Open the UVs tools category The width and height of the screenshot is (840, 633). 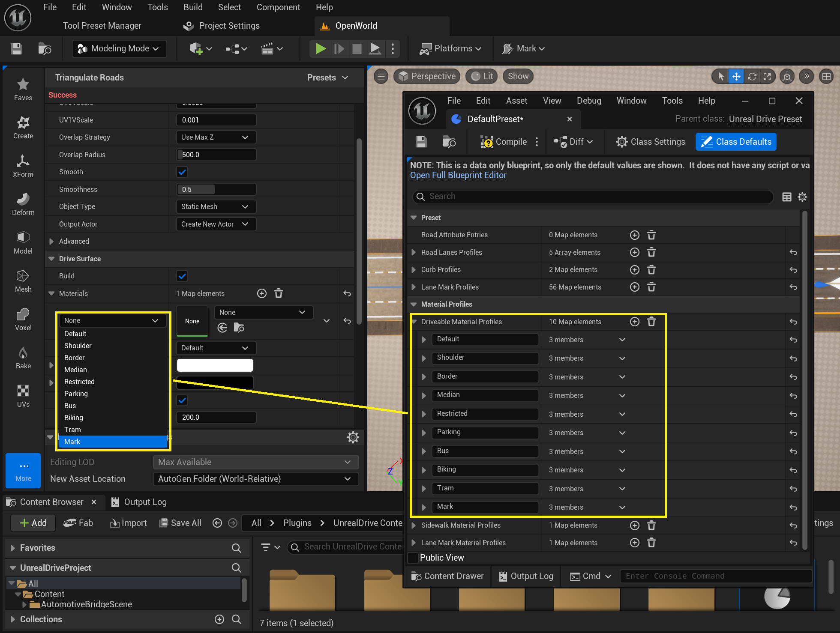[23, 396]
